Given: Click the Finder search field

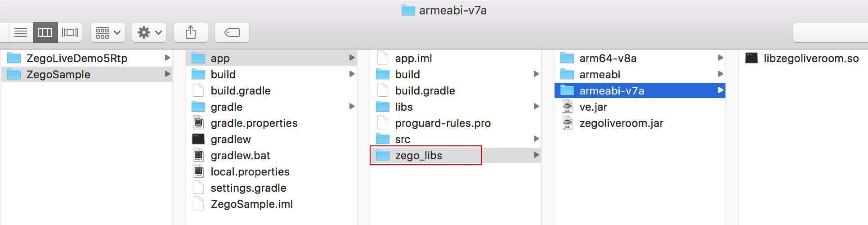Looking at the screenshot, I should pyautogui.click(x=830, y=32).
